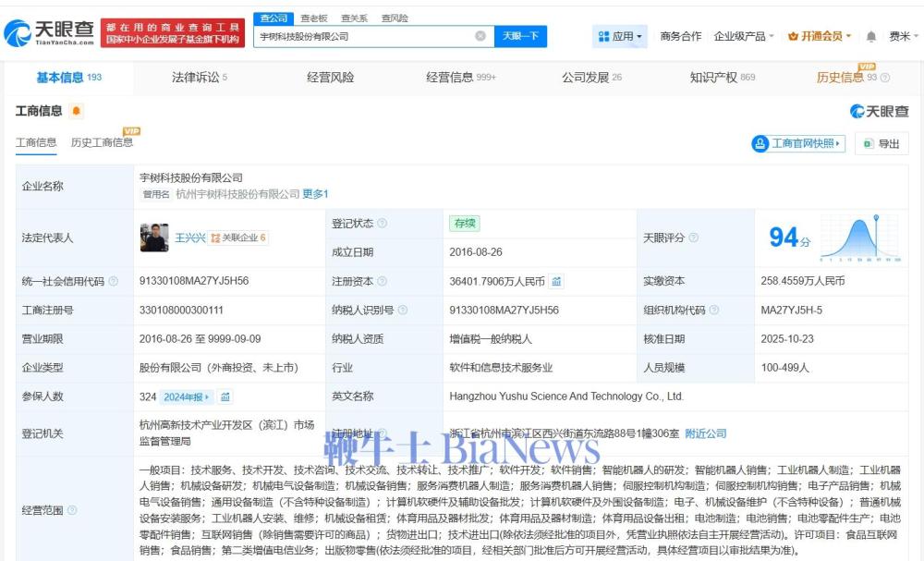Screen dimensions: 924x561
Task: Clear the search box text
Action: pos(480,36)
